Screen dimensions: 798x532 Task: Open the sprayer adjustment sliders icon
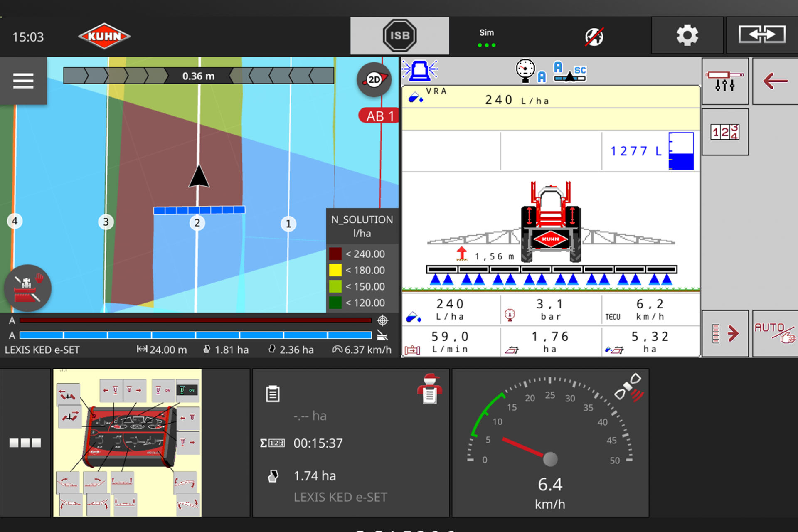pyautogui.click(x=725, y=81)
